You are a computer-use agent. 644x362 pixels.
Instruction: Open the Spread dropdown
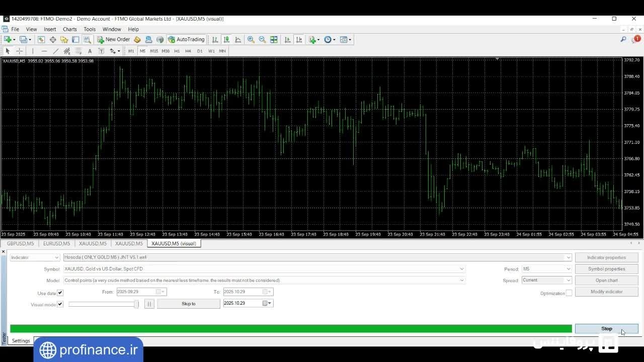[x=569, y=281]
